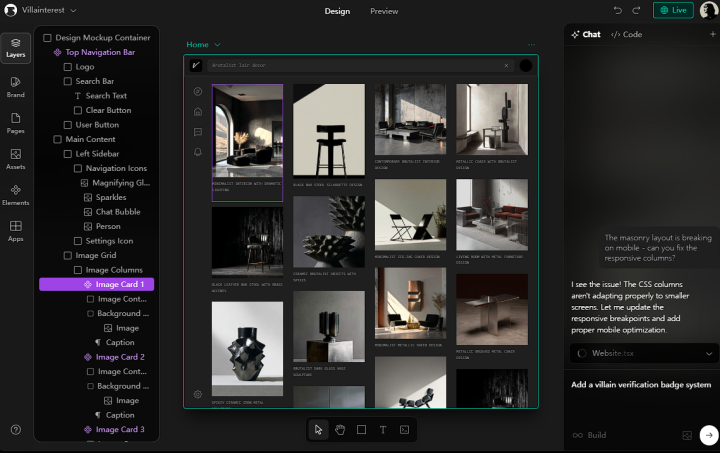This screenshot has width=720, height=453.
Task: Open the Elements panel
Action: tap(15, 194)
